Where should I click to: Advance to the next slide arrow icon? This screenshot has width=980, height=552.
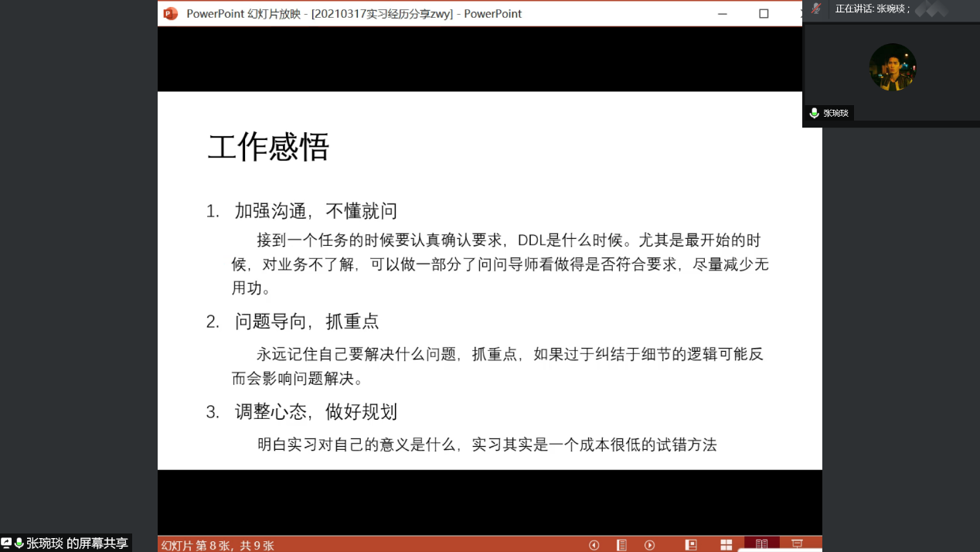coord(650,544)
